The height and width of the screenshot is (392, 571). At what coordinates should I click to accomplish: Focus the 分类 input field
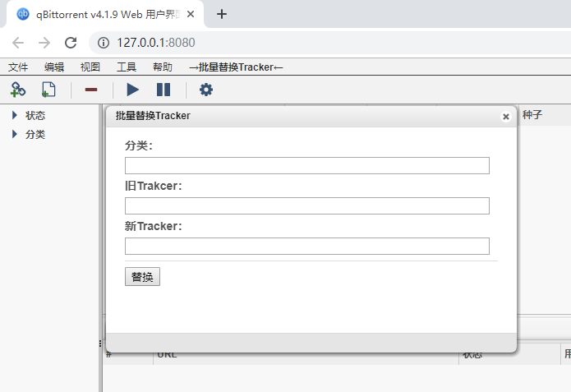(306, 166)
